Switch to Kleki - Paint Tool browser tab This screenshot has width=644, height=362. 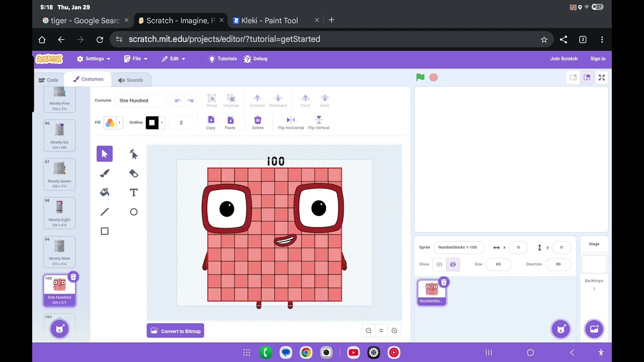click(270, 21)
